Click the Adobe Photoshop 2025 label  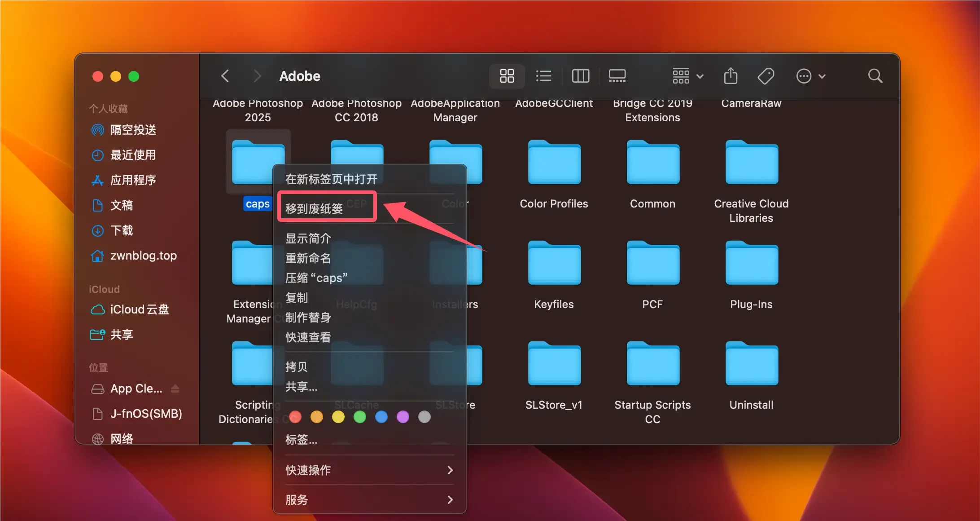click(258, 110)
